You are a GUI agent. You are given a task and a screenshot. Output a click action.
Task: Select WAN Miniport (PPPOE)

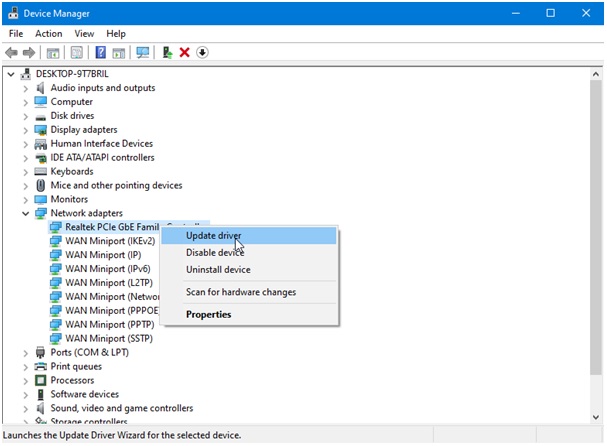click(112, 310)
